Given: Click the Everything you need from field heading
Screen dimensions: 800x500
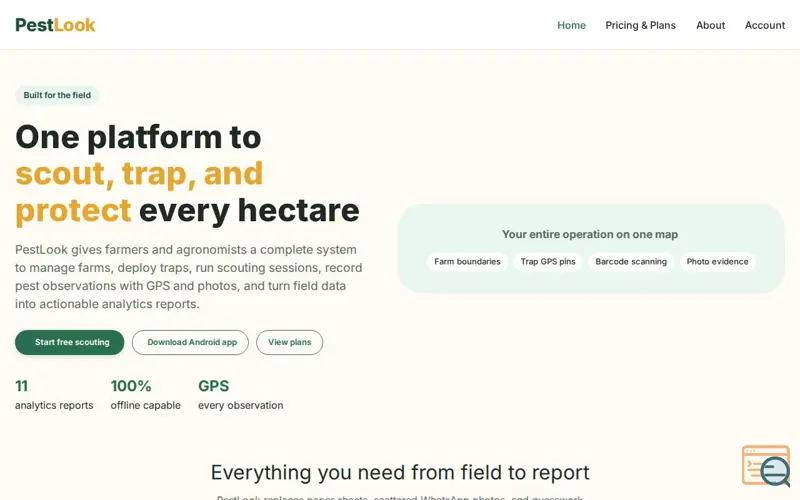Looking at the screenshot, I should click(400, 472).
